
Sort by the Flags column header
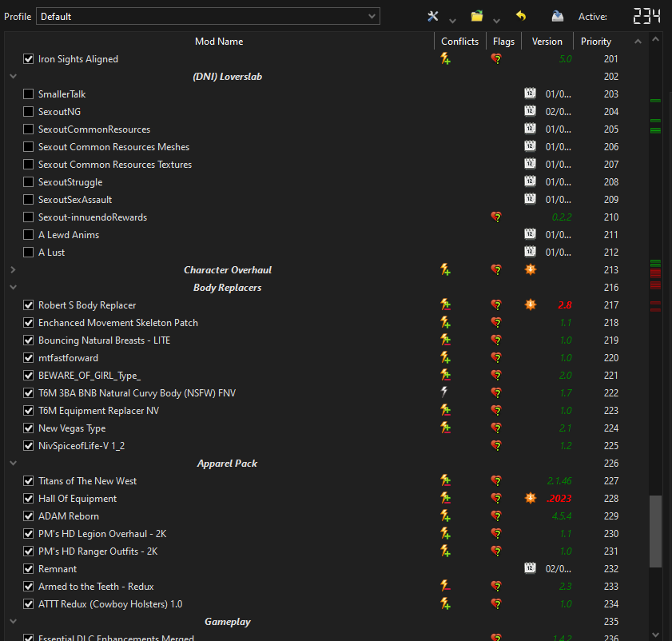click(x=503, y=41)
